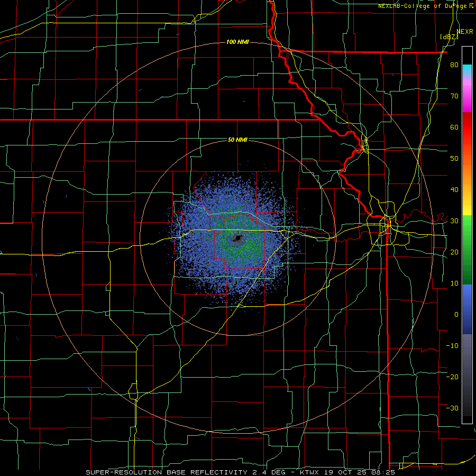The width and height of the screenshot is (476, 476).
Task: Click the 50 NMI range ring label
Action: [x=237, y=140]
